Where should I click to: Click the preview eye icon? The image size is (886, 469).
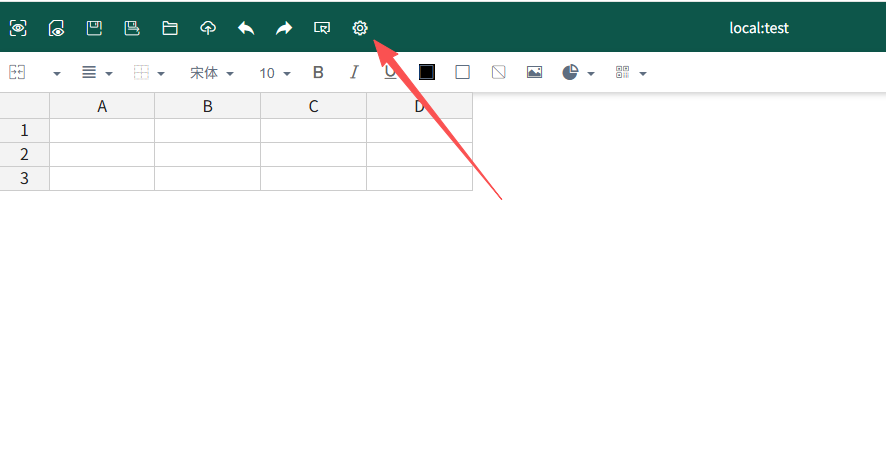point(18,28)
